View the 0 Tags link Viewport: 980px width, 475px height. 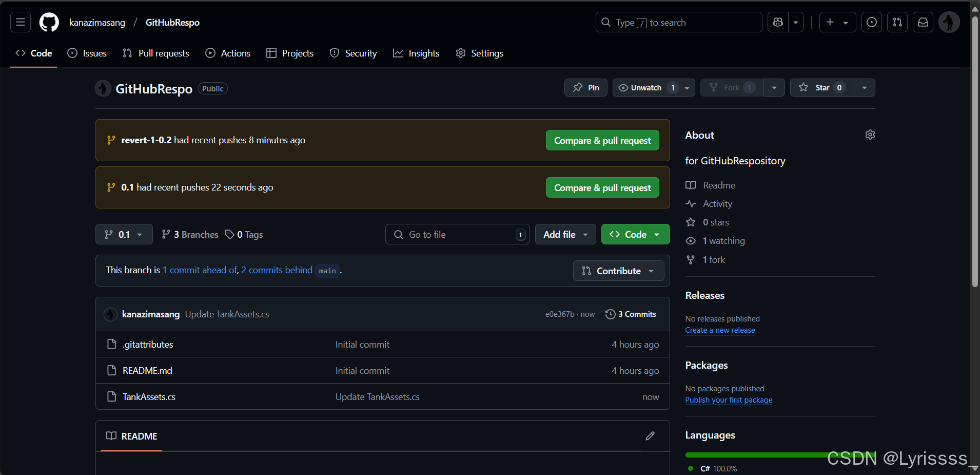point(244,235)
